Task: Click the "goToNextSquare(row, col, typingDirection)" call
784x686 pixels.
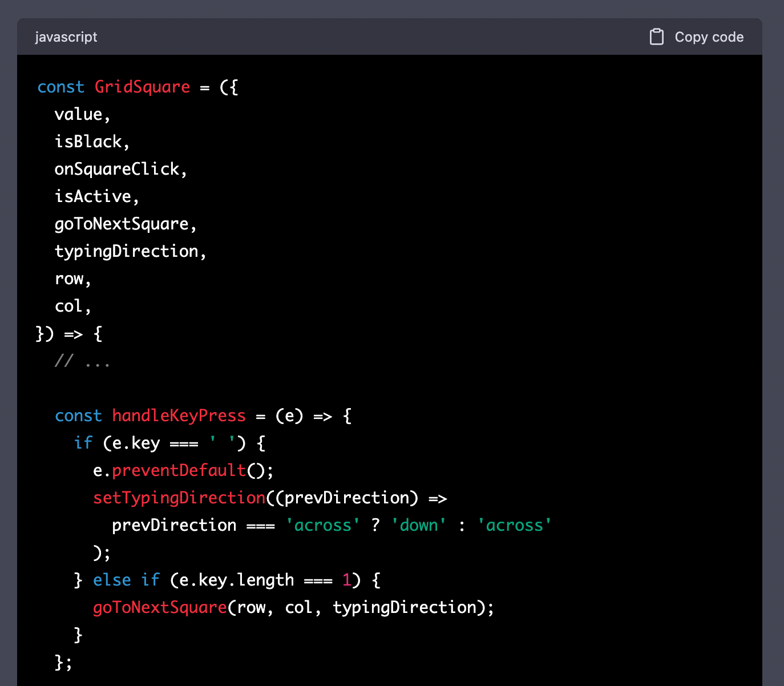Action: tap(289, 607)
